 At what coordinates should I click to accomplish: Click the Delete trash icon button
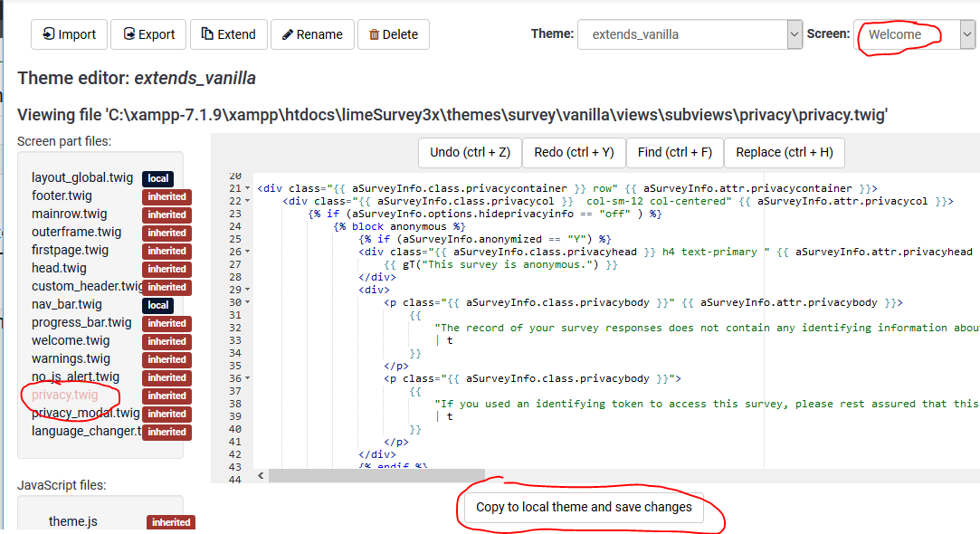pos(374,34)
